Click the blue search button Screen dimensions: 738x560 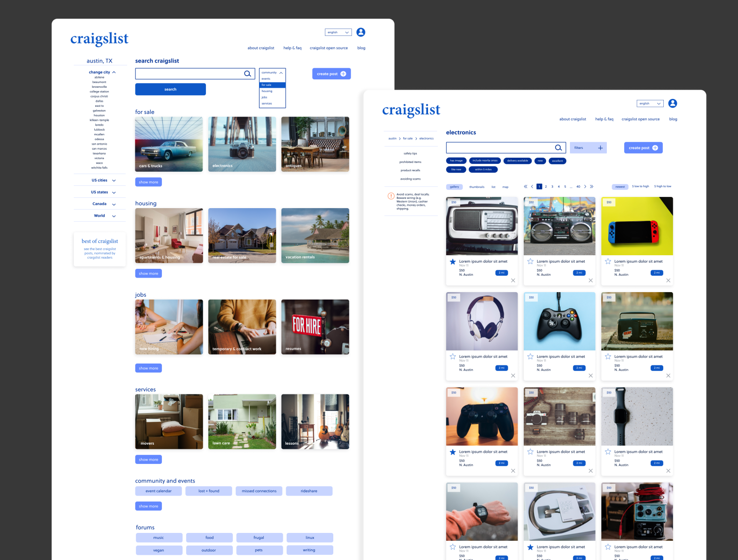pos(170,89)
